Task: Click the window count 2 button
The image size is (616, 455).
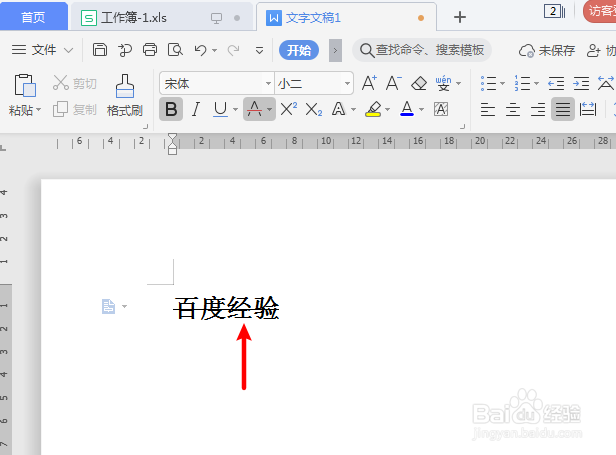Action: 554,11
